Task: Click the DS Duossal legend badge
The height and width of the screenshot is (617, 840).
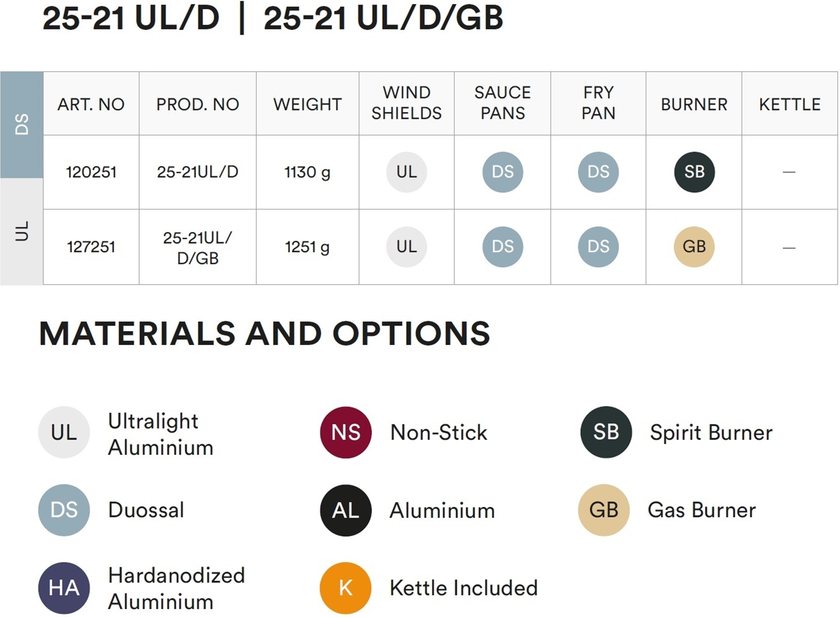Action: tap(64, 510)
